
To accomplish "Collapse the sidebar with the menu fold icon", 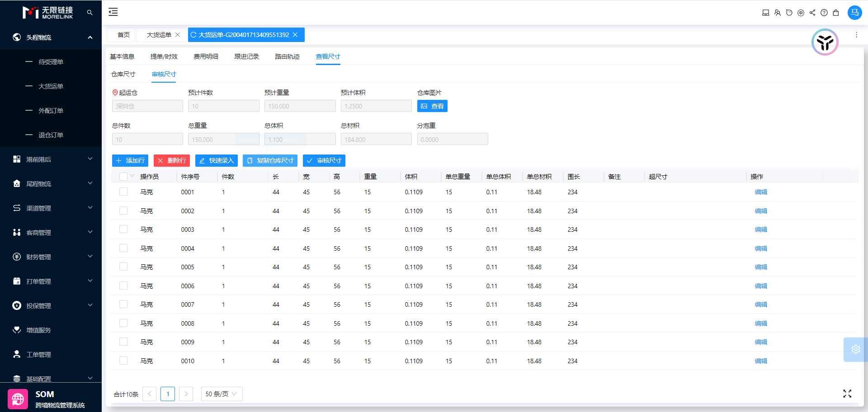I will (113, 12).
